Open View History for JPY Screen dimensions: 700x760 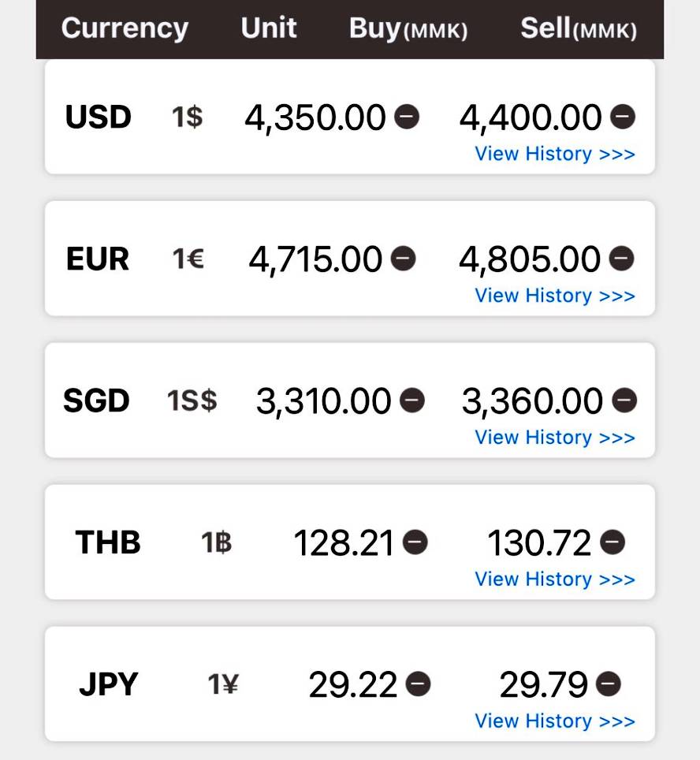[554, 721]
